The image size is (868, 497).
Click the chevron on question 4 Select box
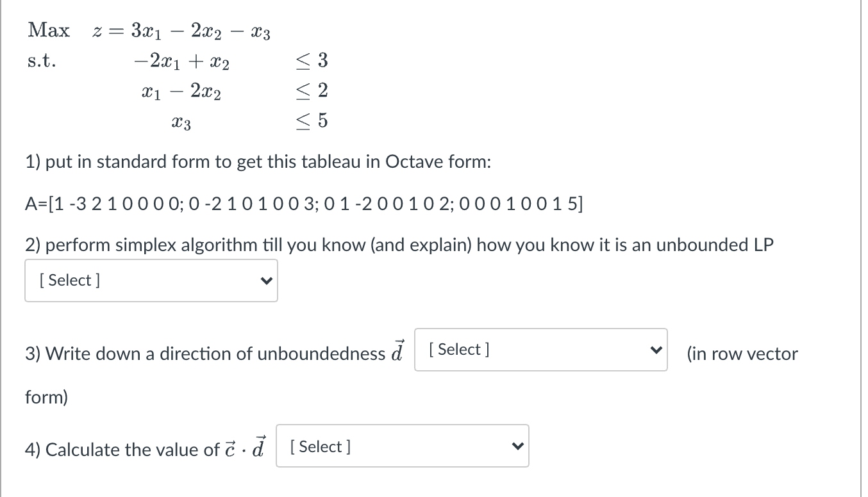517,446
